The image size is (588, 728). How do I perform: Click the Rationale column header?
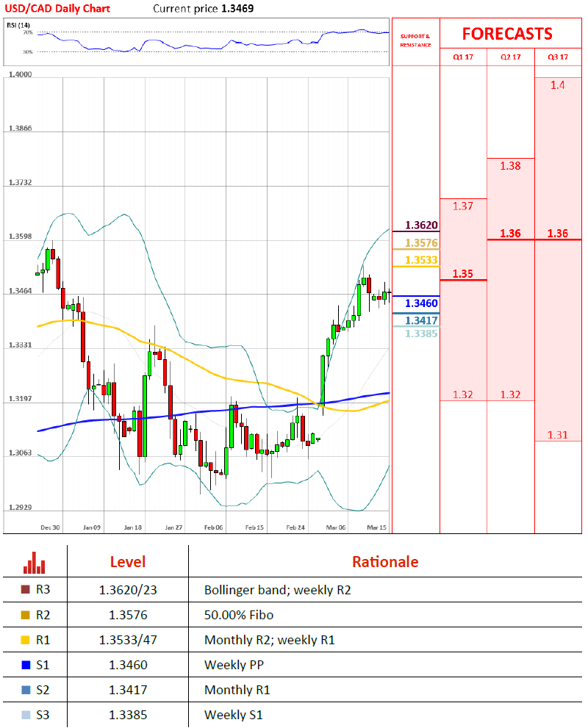[x=385, y=562]
